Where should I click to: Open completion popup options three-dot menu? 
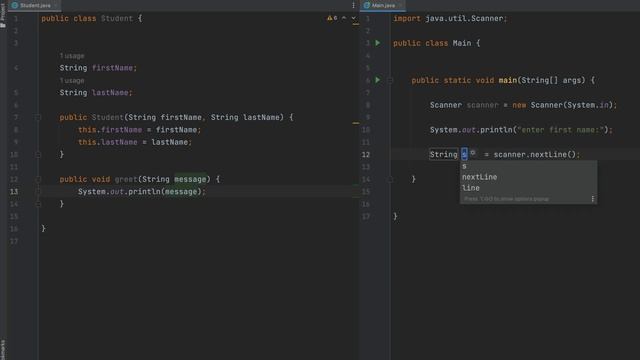593,199
